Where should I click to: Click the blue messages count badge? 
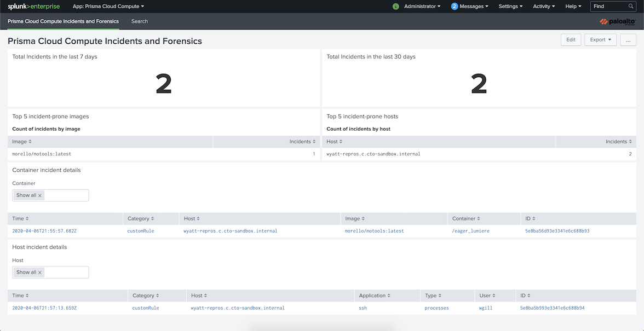pos(455,7)
